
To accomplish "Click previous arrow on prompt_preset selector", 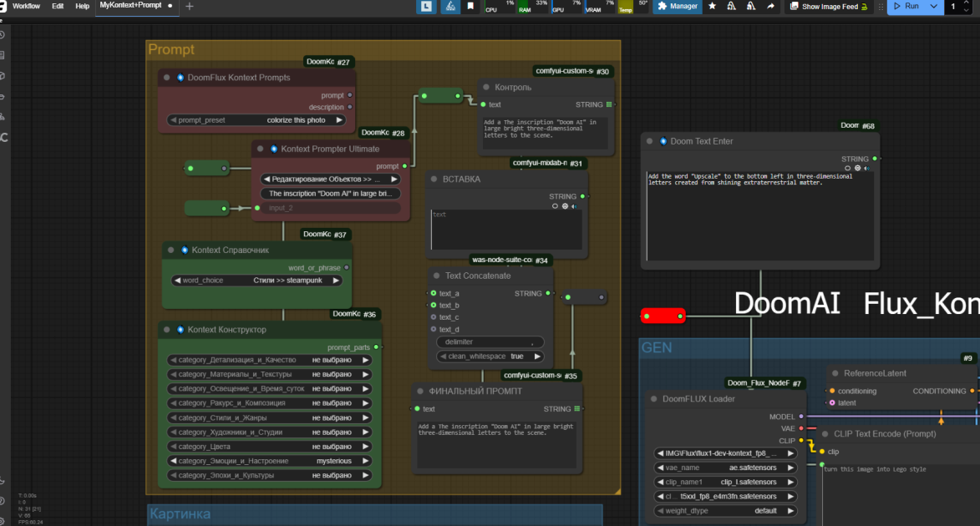I will (173, 120).
